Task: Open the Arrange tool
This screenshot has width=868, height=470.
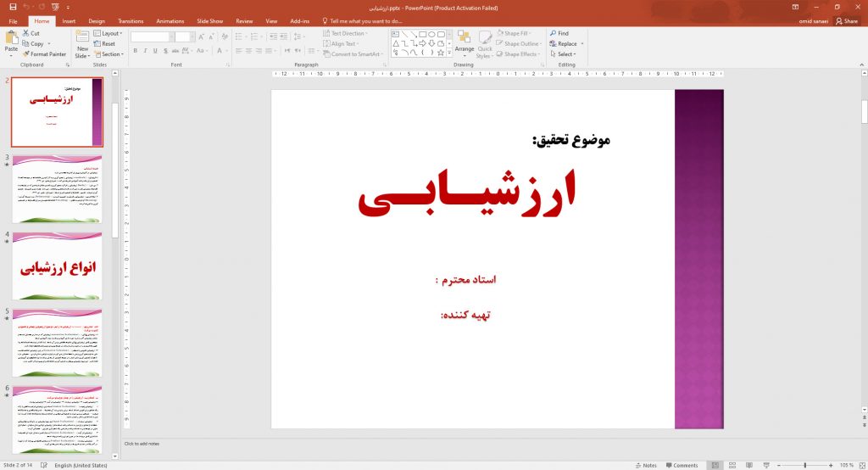Action: [464, 42]
